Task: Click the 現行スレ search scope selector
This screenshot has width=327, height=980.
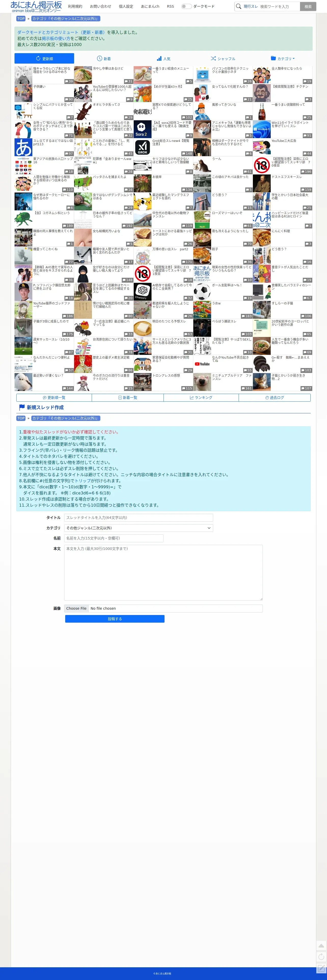Action: tap(251, 6)
